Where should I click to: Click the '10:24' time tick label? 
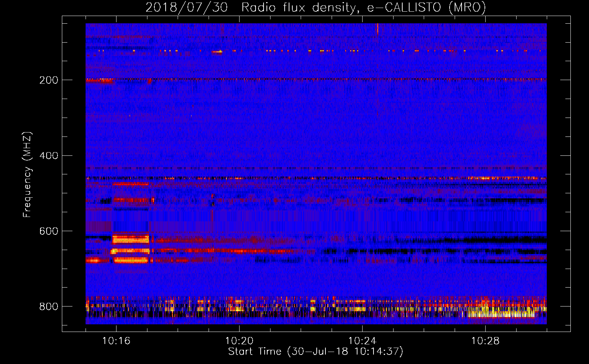pos(362,341)
